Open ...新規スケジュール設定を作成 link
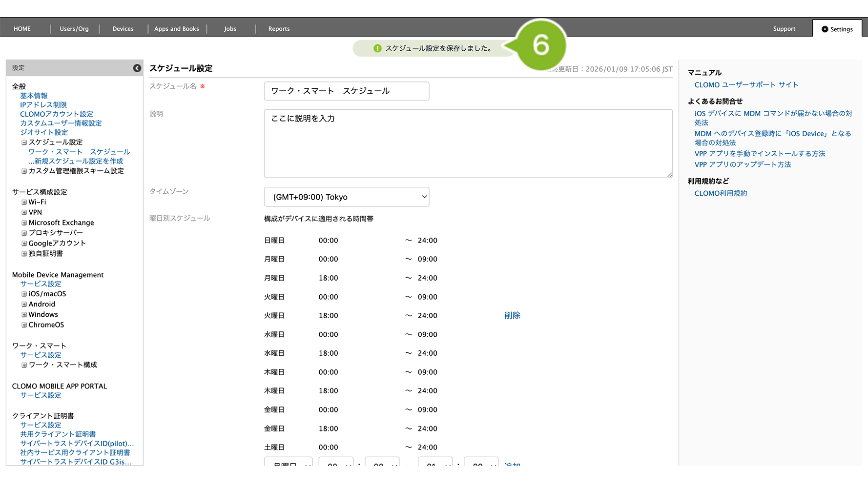Screen dimensions: 868x488 (76, 161)
